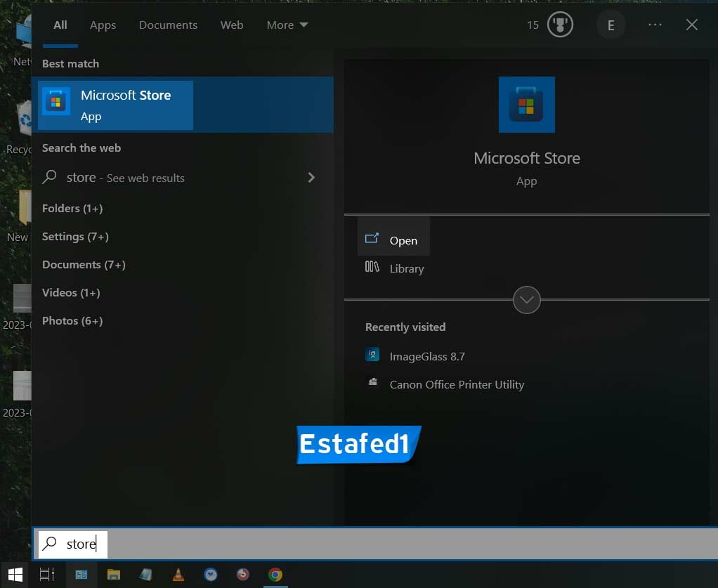Click the account avatar labeled E
The height and width of the screenshot is (588, 718).
click(x=611, y=25)
